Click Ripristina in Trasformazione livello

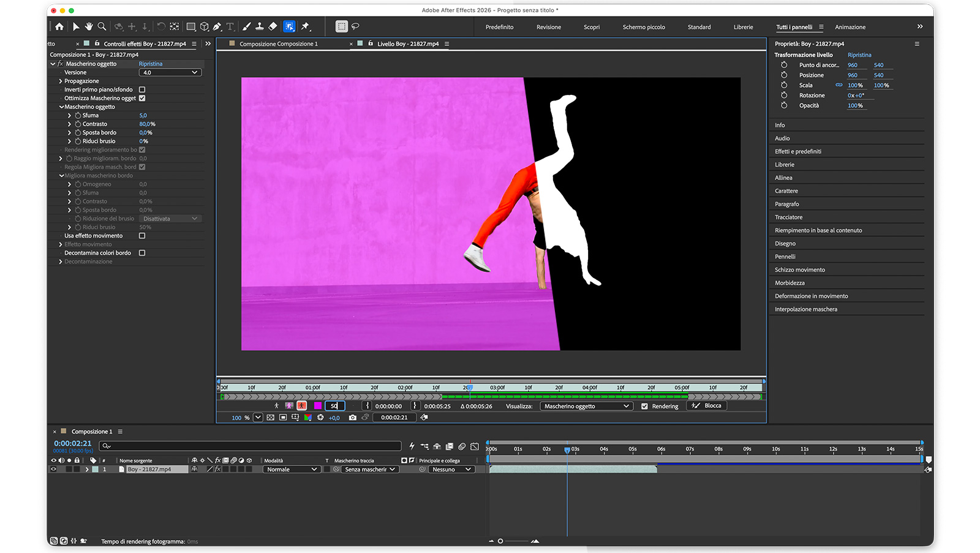pos(859,55)
